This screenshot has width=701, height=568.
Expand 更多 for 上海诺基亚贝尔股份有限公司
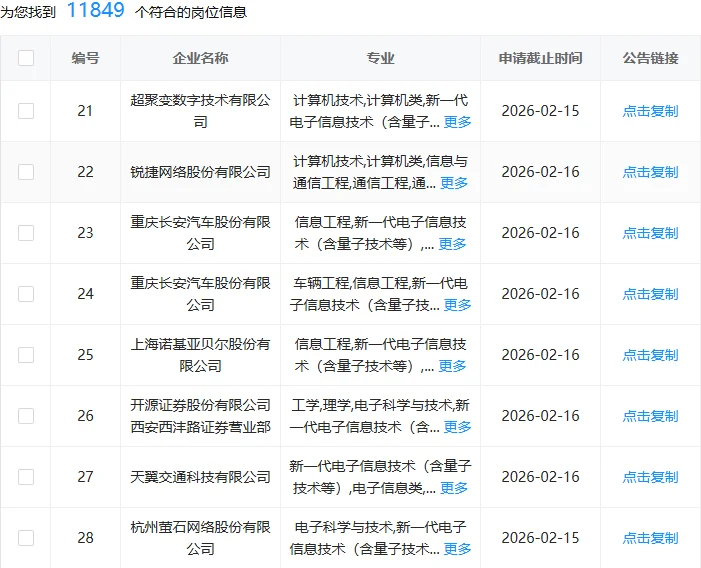point(452,366)
